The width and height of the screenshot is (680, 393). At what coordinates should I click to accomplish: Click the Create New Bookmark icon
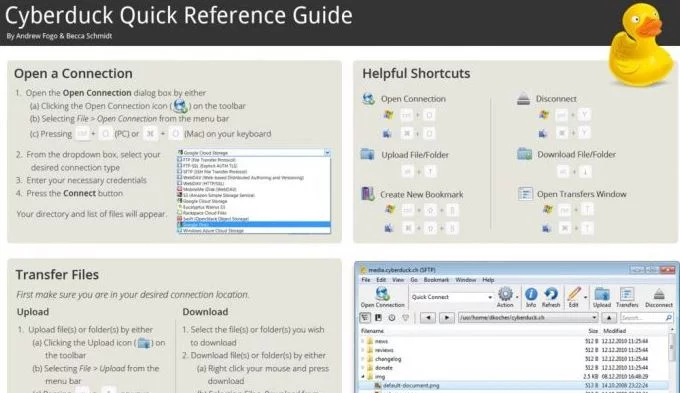click(x=368, y=193)
